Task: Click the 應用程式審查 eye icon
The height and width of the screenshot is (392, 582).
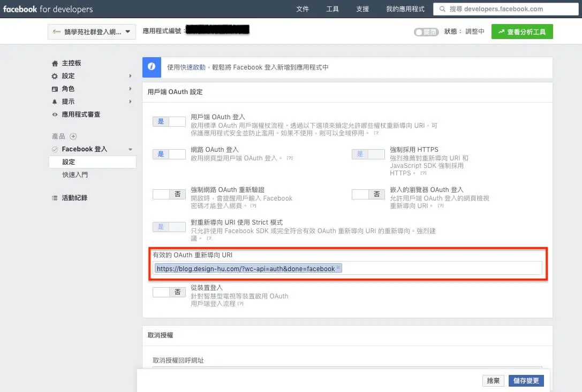Action: pyautogui.click(x=55, y=114)
